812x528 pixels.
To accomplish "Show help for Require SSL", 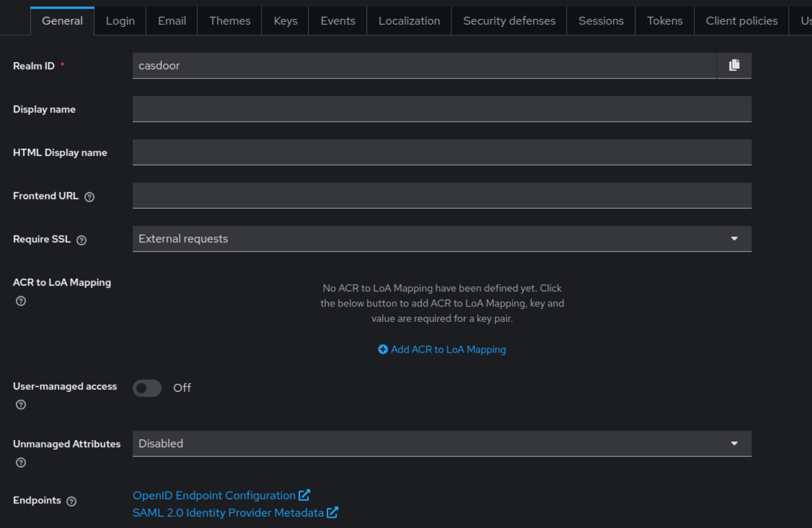I will tap(81, 240).
